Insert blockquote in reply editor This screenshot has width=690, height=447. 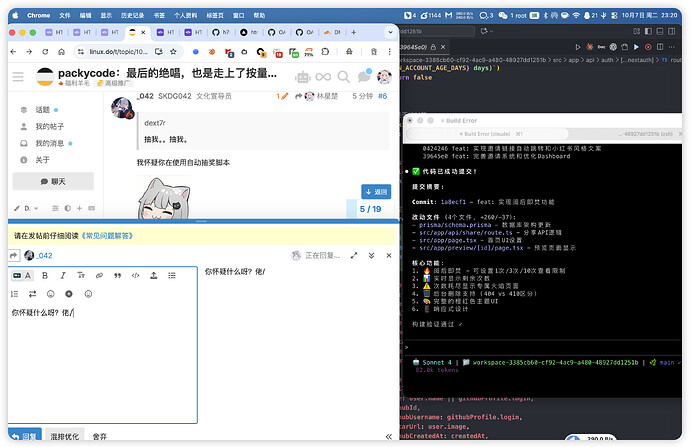pyautogui.click(x=117, y=275)
